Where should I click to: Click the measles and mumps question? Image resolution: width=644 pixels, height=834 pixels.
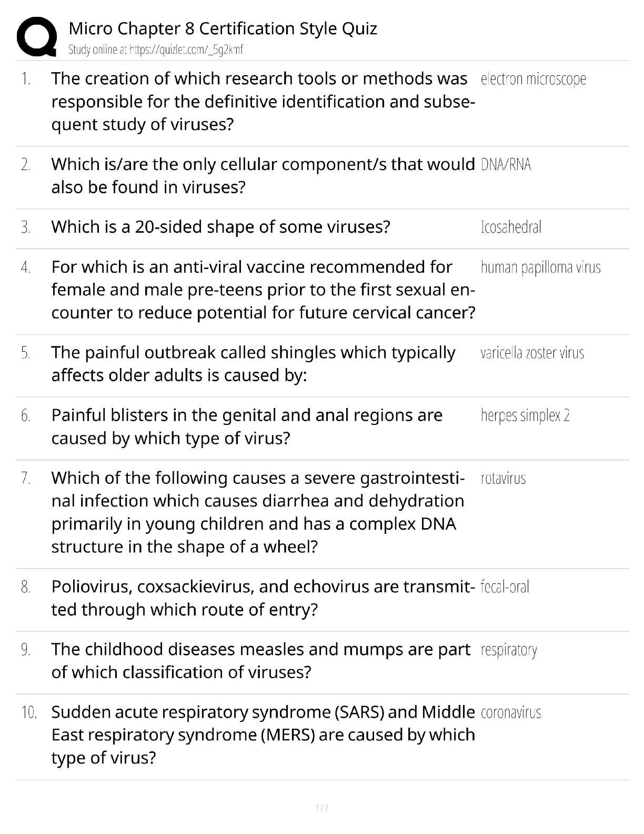tap(260, 660)
